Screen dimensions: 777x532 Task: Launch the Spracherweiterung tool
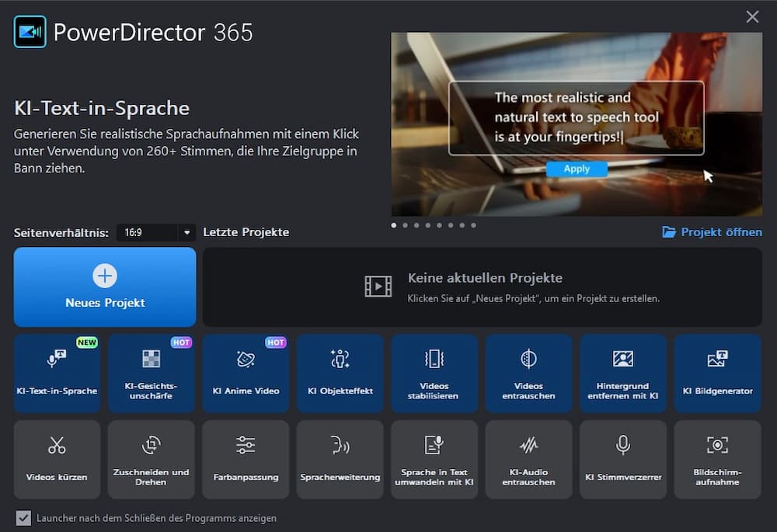coord(340,459)
